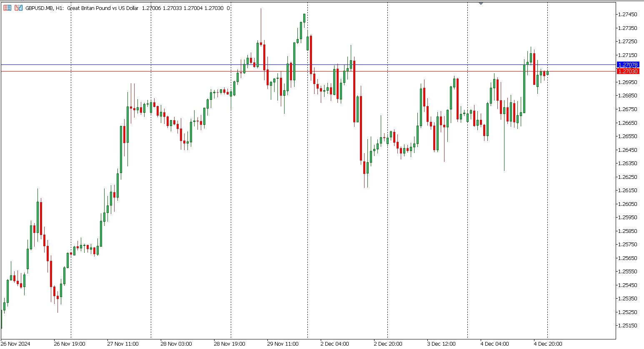The width and height of the screenshot is (644, 349).
Task: Click the 1.26650 price scale label
Action: pos(628,123)
